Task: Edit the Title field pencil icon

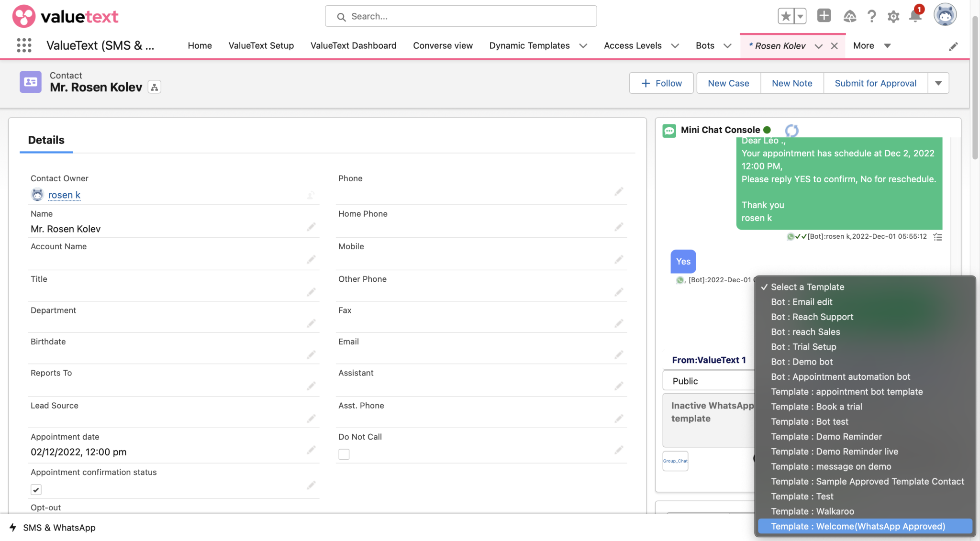Action: click(x=312, y=292)
